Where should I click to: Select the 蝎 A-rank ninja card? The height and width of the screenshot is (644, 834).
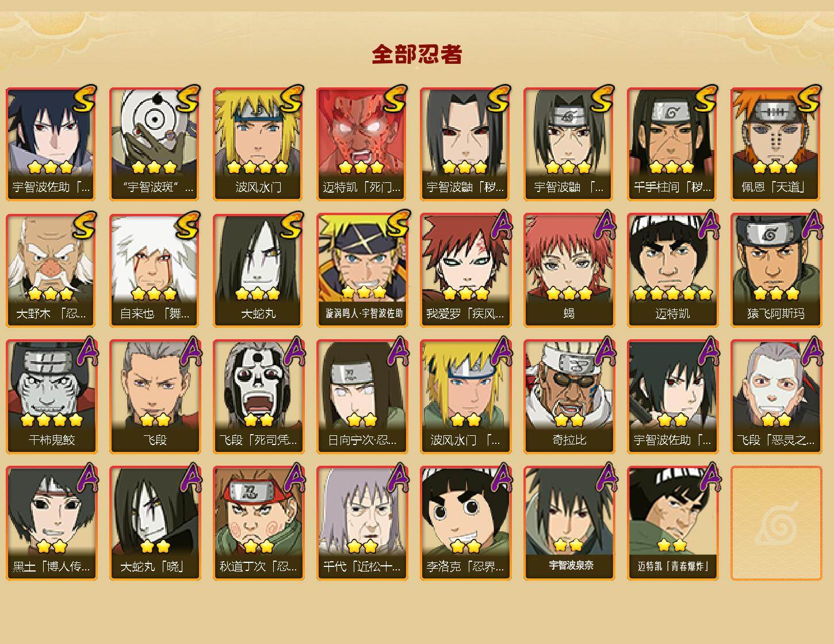click(569, 270)
